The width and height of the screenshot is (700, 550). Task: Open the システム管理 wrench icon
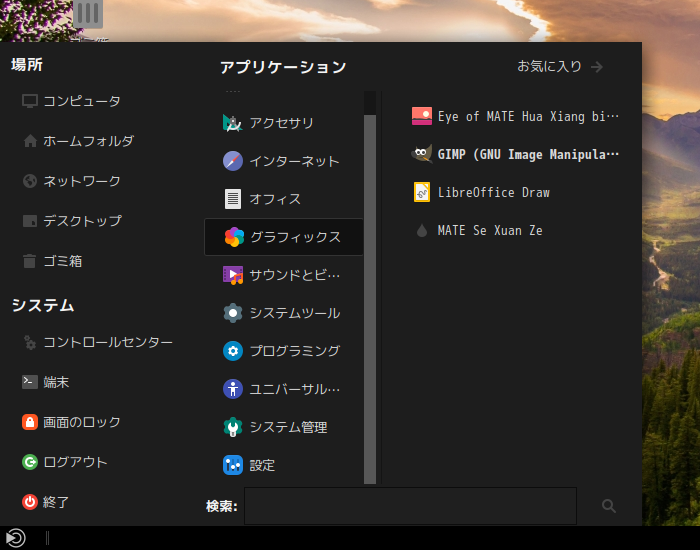point(233,427)
